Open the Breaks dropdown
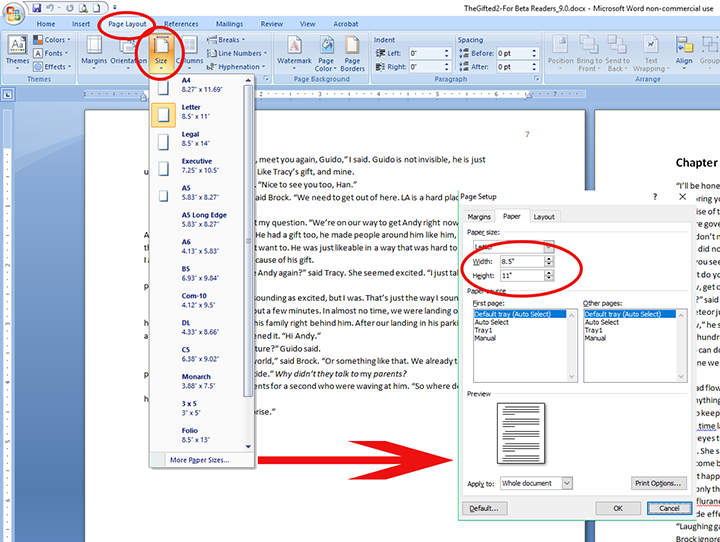The width and height of the screenshot is (720, 542). pyautogui.click(x=226, y=40)
